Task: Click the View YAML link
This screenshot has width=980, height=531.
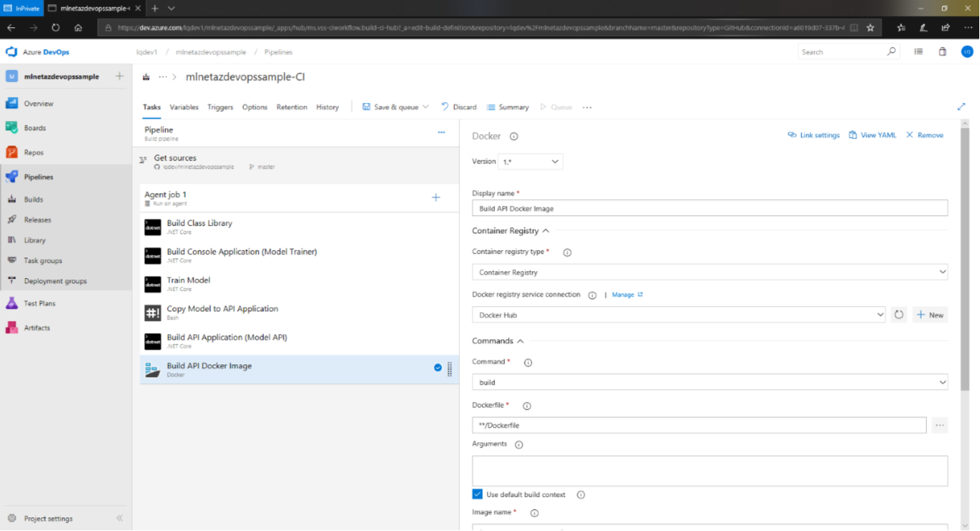Action: 872,135
